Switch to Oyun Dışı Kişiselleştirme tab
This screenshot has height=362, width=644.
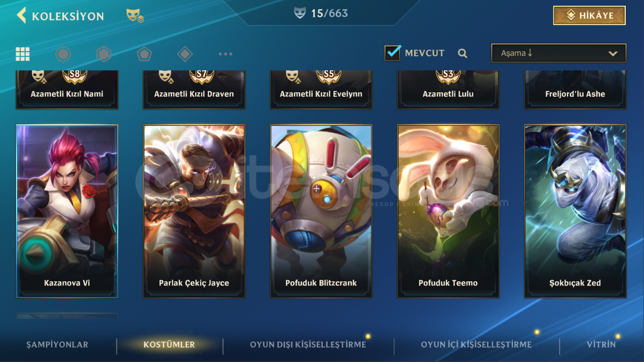tap(308, 344)
